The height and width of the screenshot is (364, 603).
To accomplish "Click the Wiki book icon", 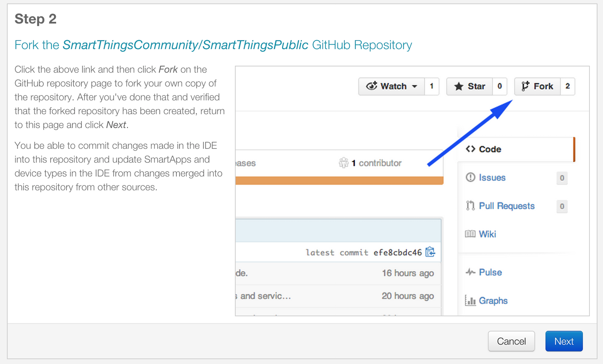I will point(470,234).
